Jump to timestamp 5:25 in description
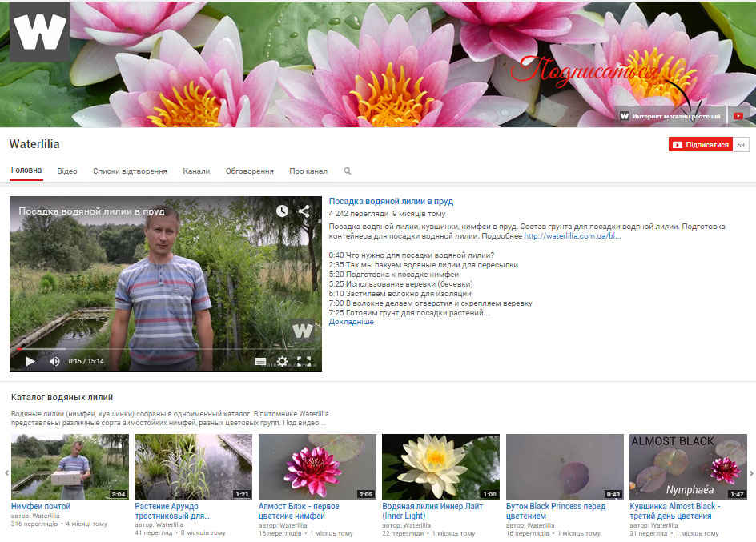The height and width of the screenshot is (542, 756). coord(336,284)
